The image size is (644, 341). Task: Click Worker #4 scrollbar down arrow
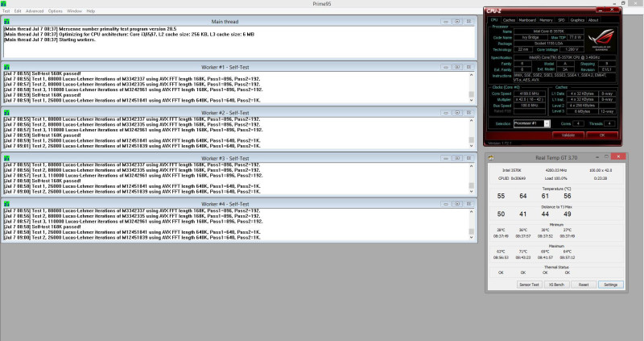[x=471, y=237]
